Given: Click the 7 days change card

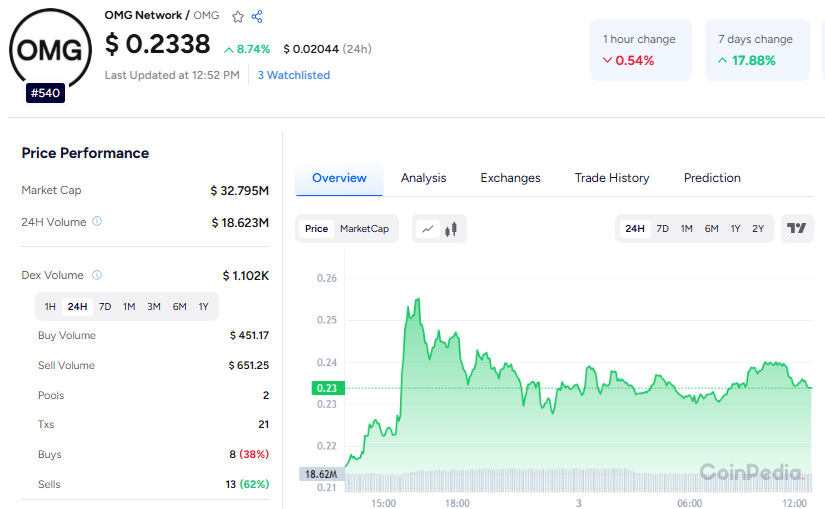Looking at the screenshot, I should [757, 50].
